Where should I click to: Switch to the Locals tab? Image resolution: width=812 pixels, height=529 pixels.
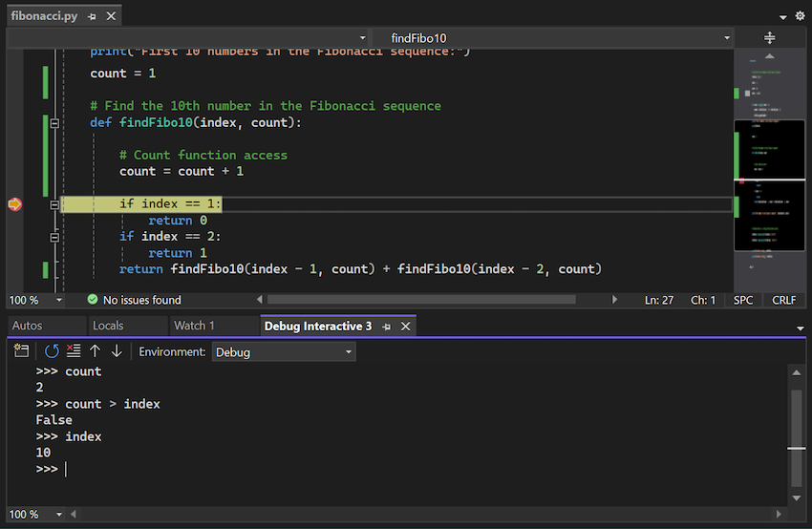(x=108, y=327)
